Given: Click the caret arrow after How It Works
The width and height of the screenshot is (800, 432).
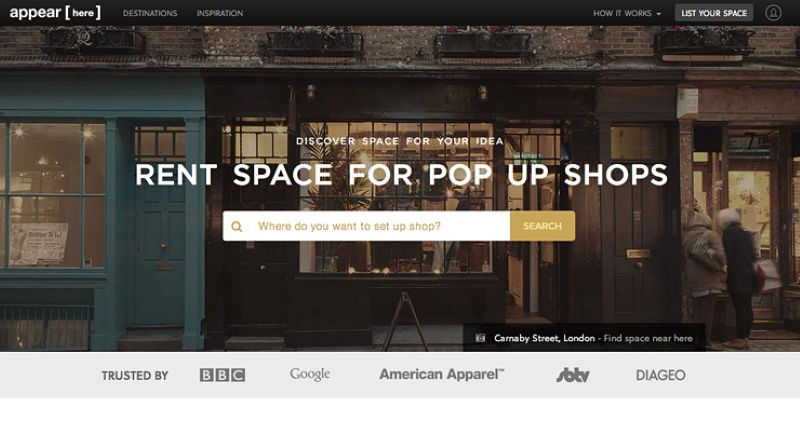Looking at the screenshot, I should [659, 14].
